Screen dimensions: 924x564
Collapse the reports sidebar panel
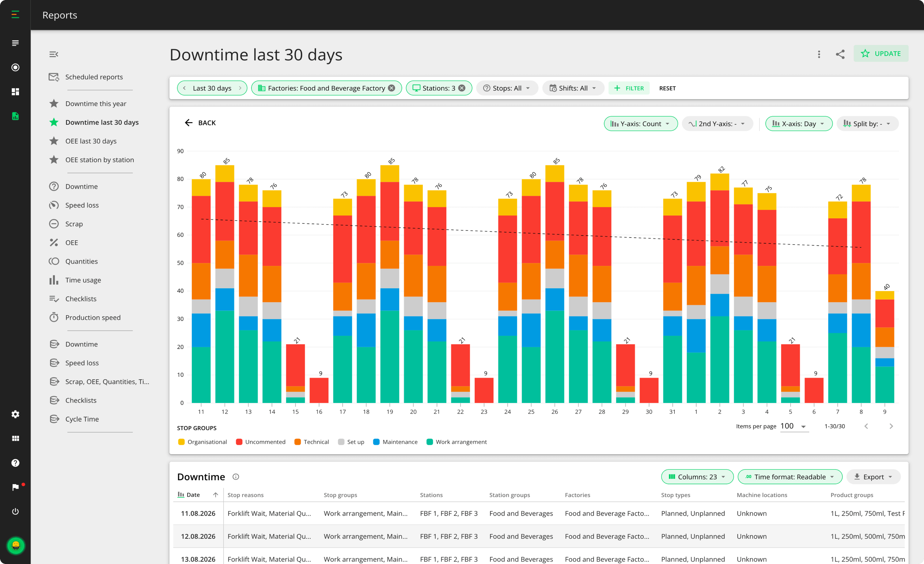point(54,54)
